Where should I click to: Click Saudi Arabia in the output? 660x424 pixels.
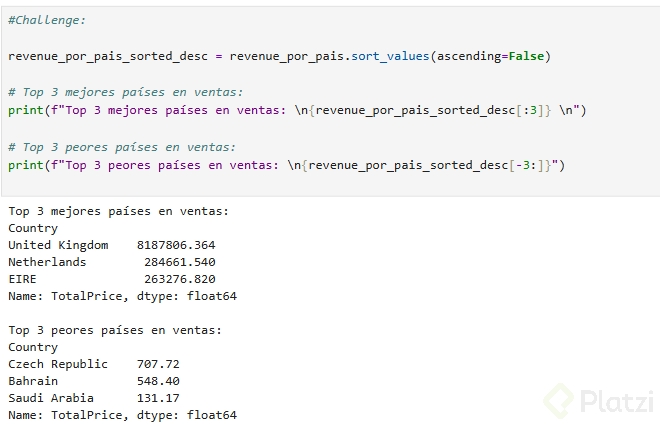pyautogui.click(x=51, y=398)
